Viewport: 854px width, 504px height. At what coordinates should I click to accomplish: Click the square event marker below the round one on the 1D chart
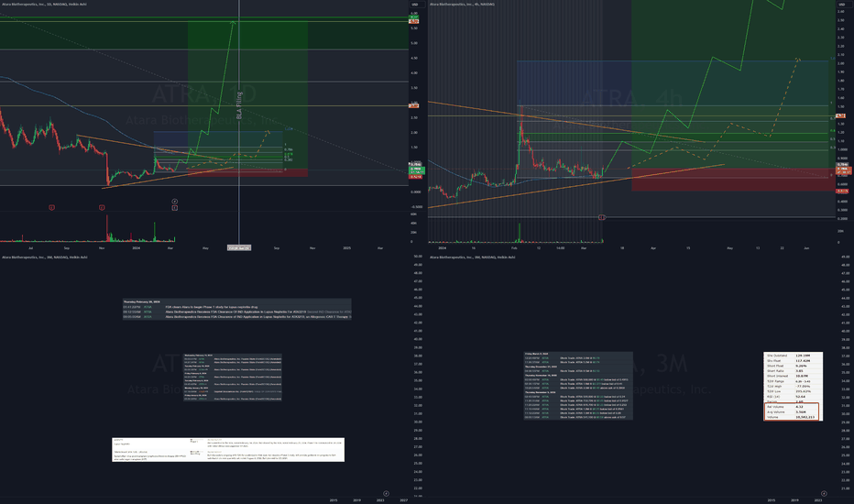point(174,208)
